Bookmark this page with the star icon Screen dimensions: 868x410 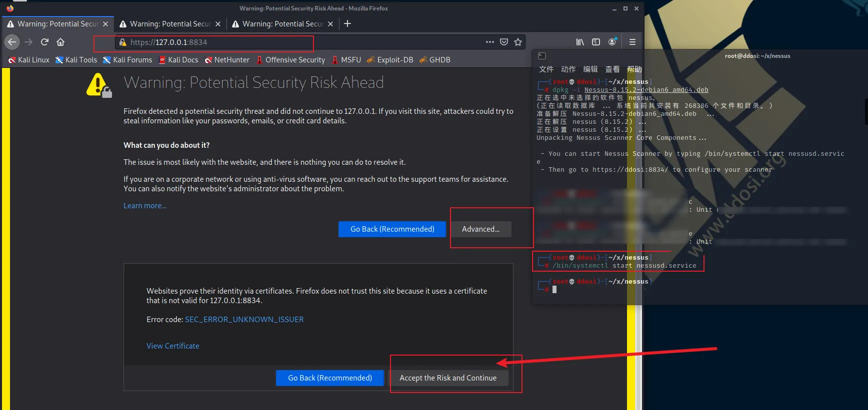518,42
